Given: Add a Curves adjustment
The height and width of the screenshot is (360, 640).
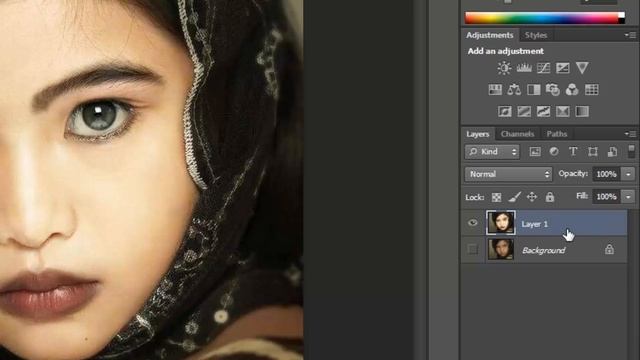Looking at the screenshot, I should coord(543,68).
